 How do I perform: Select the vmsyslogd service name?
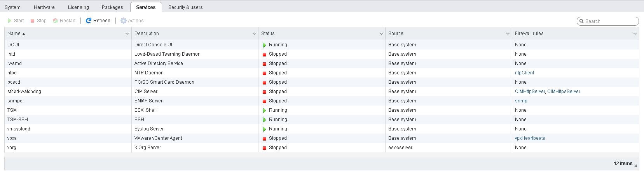tap(19, 129)
